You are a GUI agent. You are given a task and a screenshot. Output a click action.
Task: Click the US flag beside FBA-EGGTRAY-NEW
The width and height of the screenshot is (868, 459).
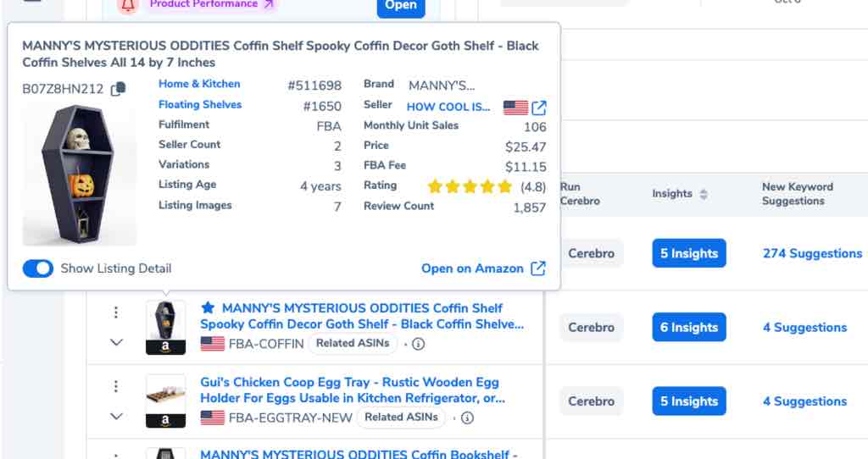[213, 418]
